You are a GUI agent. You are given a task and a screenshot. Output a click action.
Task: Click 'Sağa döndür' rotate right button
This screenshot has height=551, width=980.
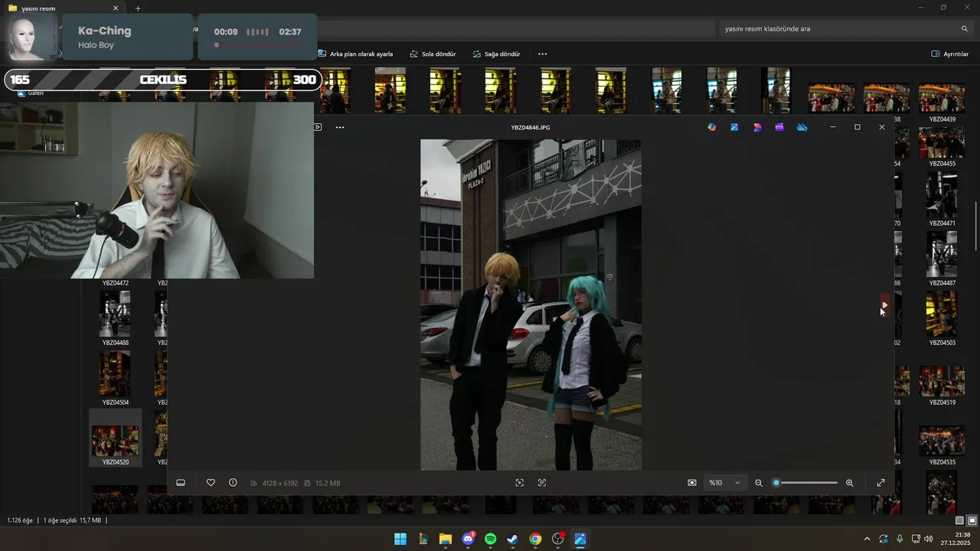point(496,54)
